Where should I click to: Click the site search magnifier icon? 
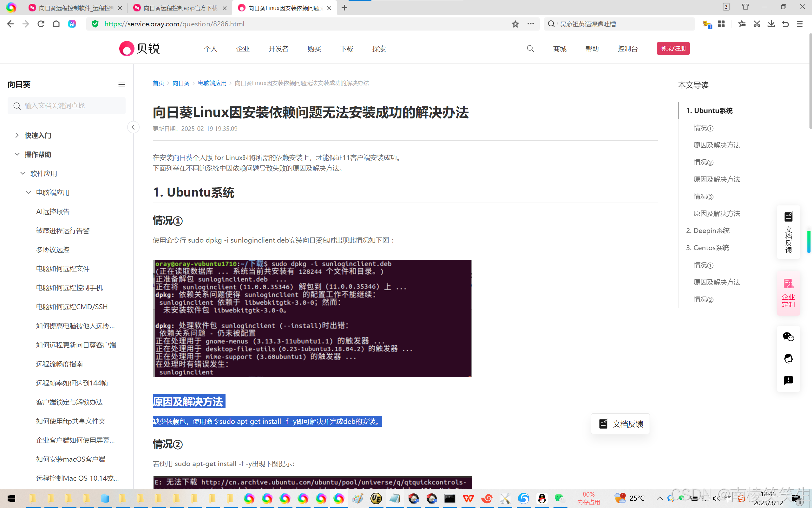point(530,49)
